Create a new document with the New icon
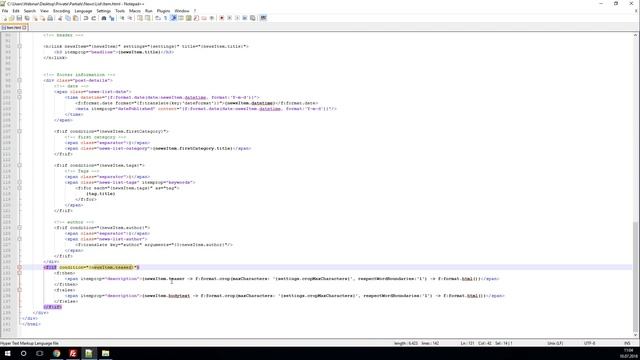Image resolution: width=640 pixels, height=360 pixels. coord(5,18)
